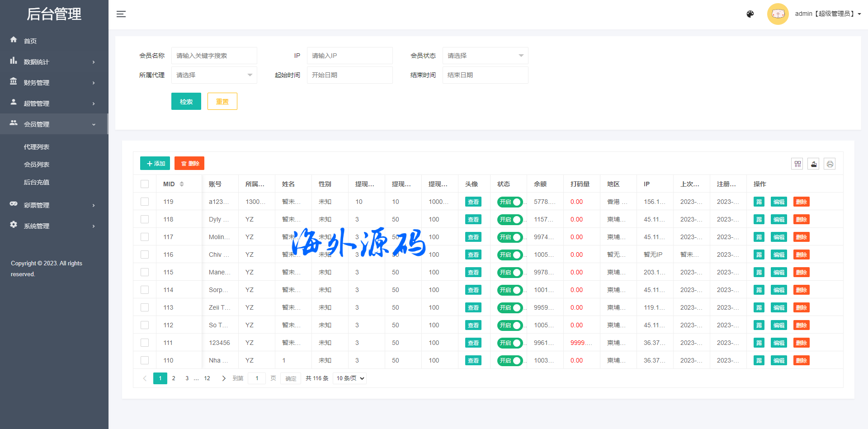Click the 会员名称 keyword input field
868x429 pixels.
coord(214,56)
